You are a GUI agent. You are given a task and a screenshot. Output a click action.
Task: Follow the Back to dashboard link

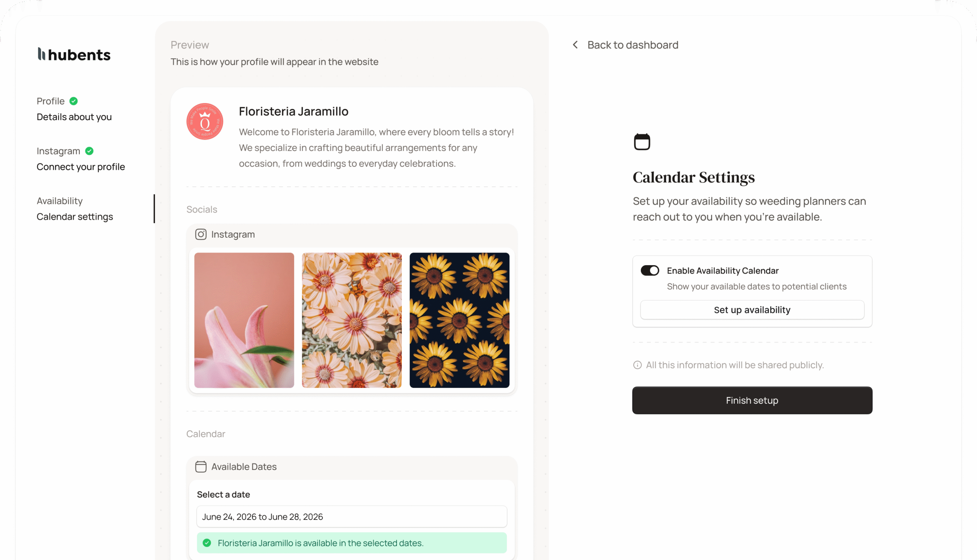tap(633, 45)
